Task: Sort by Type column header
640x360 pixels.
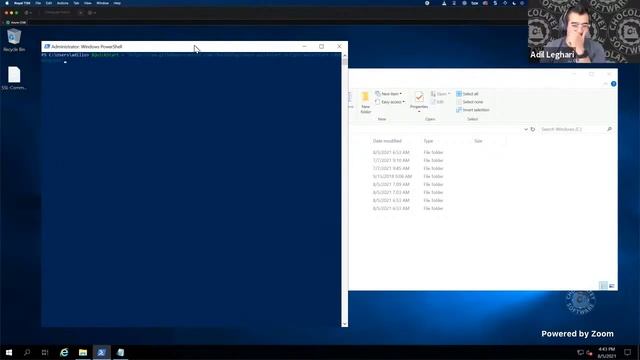Action: (428, 141)
